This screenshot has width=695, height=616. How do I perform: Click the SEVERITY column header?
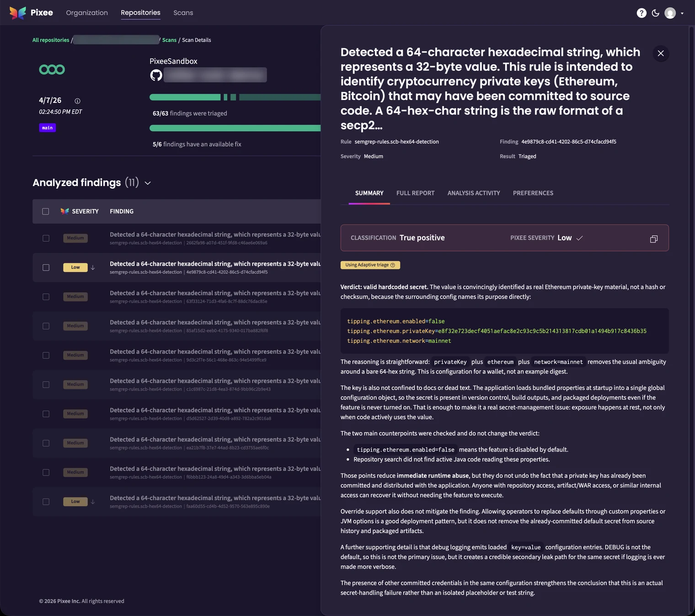85,211
